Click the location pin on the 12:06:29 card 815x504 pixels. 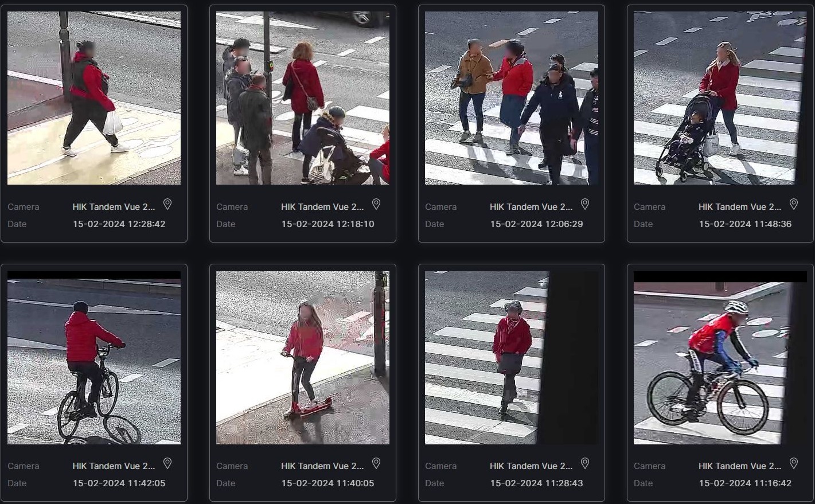pyautogui.click(x=585, y=204)
